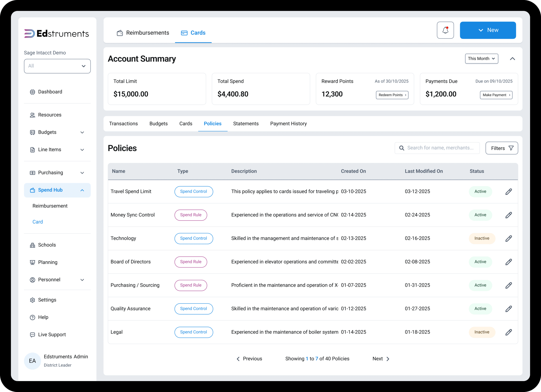Switch to the Reimbursements top tab

point(143,33)
